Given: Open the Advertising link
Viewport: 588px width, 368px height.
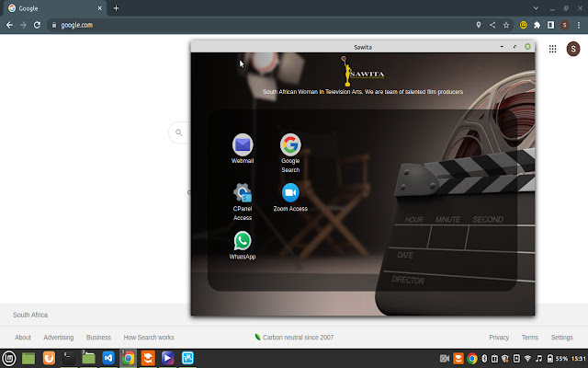Looking at the screenshot, I should coord(59,338).
